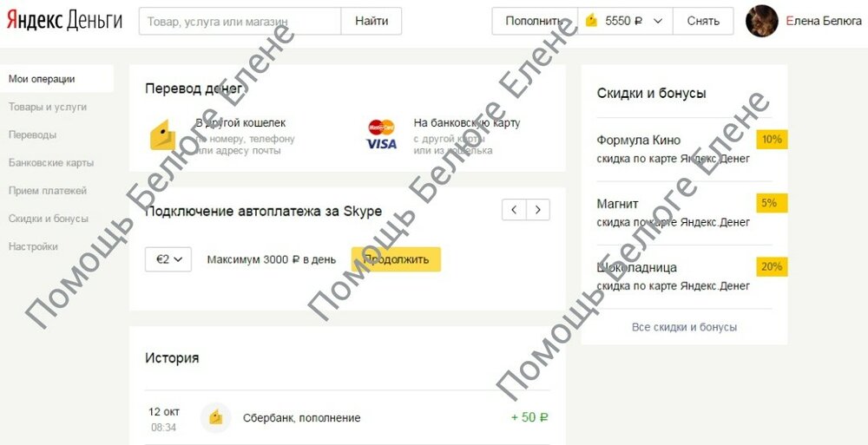The width and height of the screenshot is (868, 445).
Task: Focus the Товар, услуга или магазин search field
Action: click(x=240, y=21)
